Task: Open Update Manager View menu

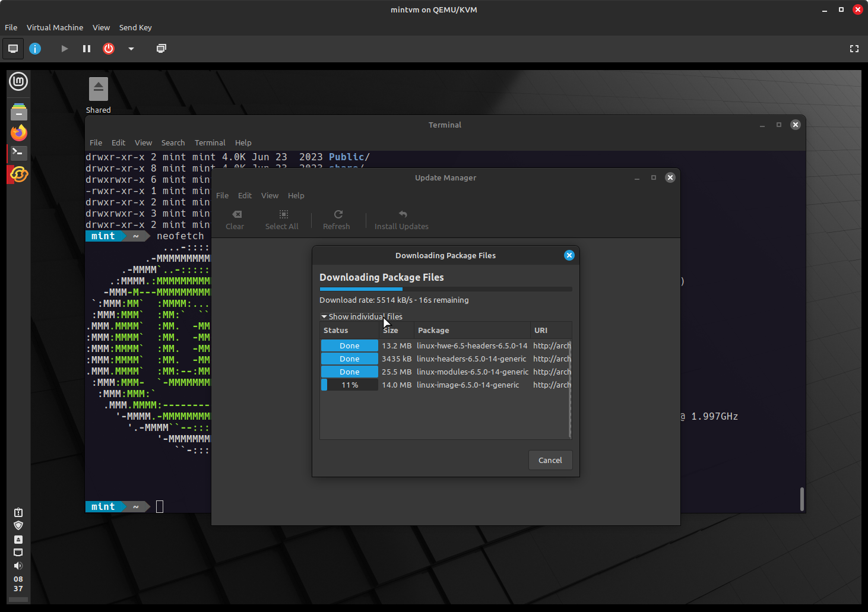Action: point(270,195)
